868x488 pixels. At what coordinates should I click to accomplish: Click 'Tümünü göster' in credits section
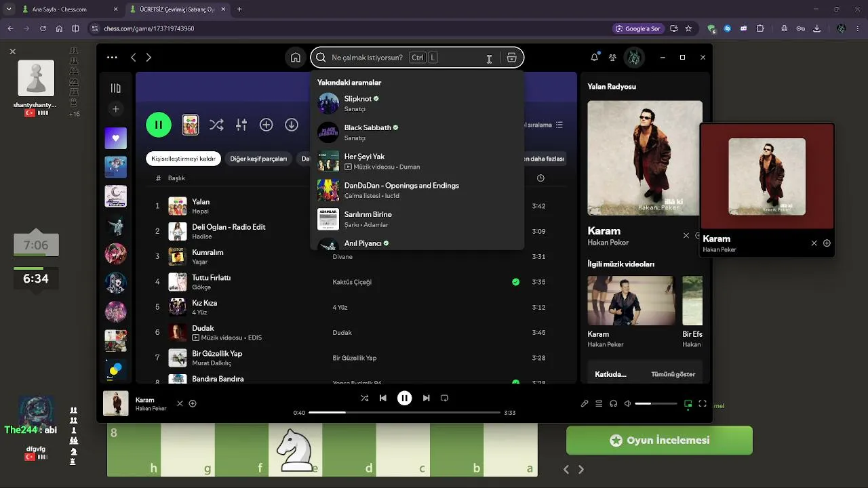click(x=673, y=374)
